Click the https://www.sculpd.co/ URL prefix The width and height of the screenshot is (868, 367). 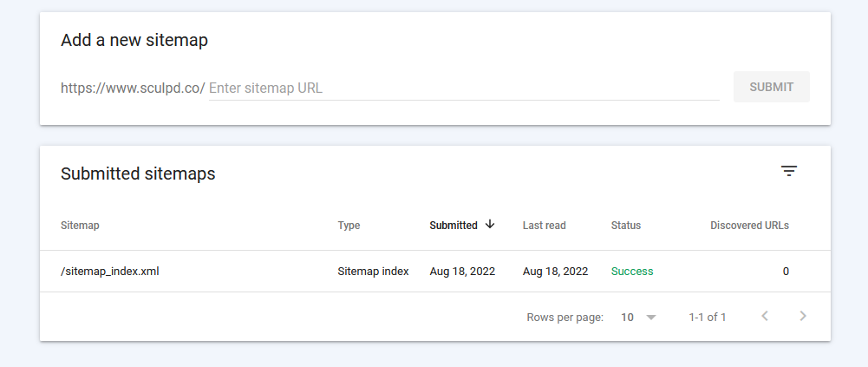point(133,88)
